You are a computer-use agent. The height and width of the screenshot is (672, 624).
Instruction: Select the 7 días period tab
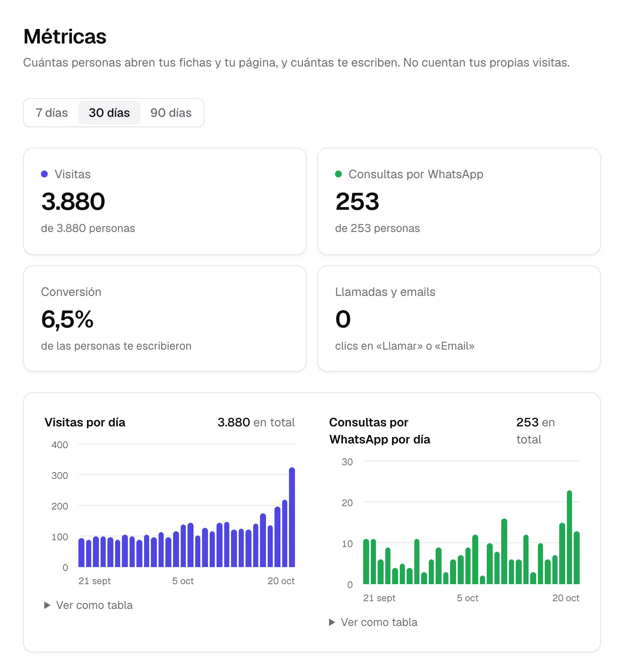52,113
